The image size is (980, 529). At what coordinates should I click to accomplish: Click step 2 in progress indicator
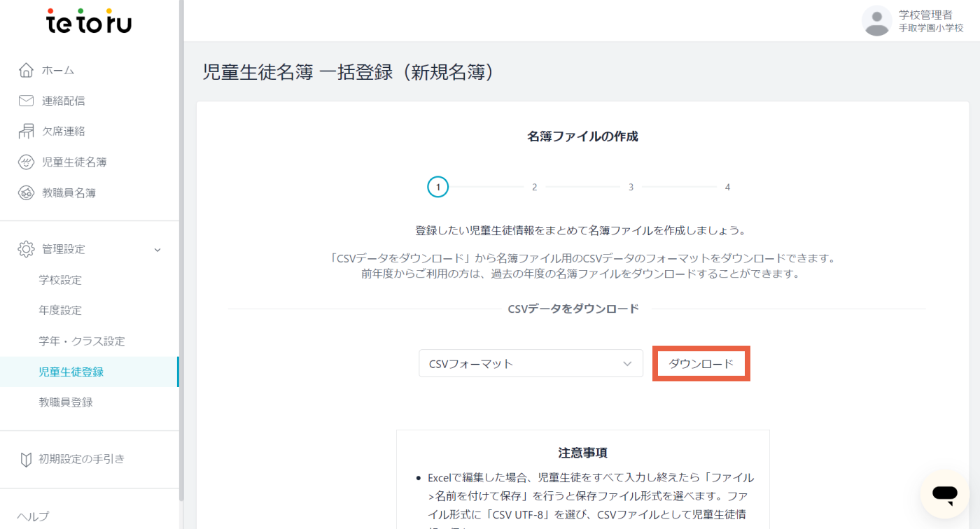pyautogui.click(x=534, y=187)
